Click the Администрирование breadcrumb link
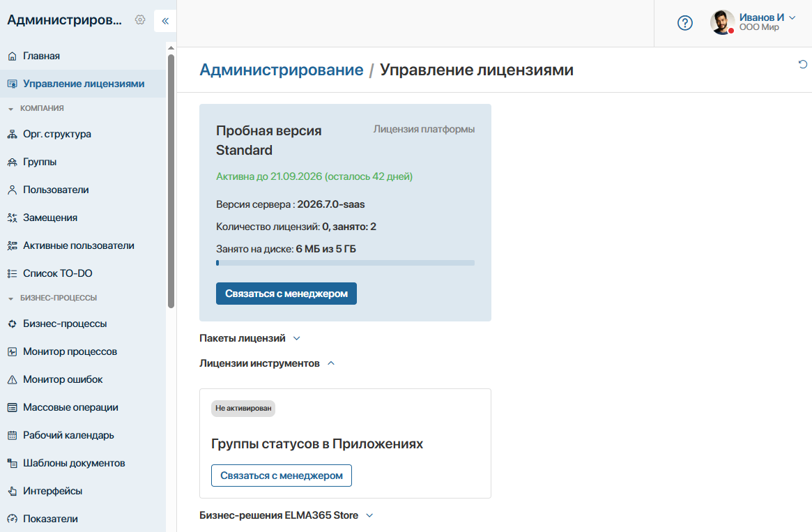 (281, 70)
